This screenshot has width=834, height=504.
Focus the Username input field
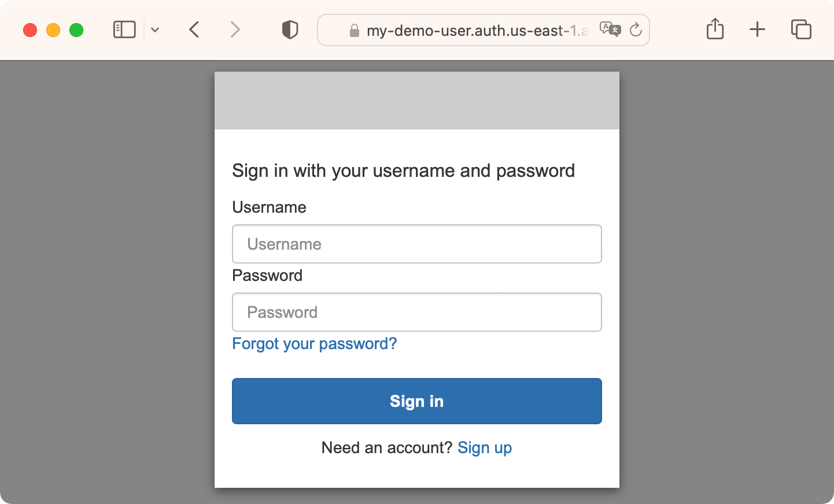tap(416, 244)
